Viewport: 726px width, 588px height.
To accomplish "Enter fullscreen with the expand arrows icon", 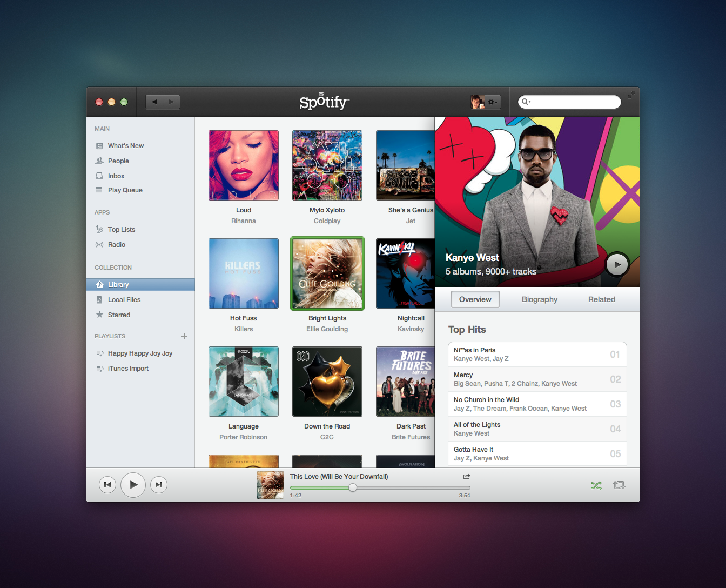I will click(631, 95).
